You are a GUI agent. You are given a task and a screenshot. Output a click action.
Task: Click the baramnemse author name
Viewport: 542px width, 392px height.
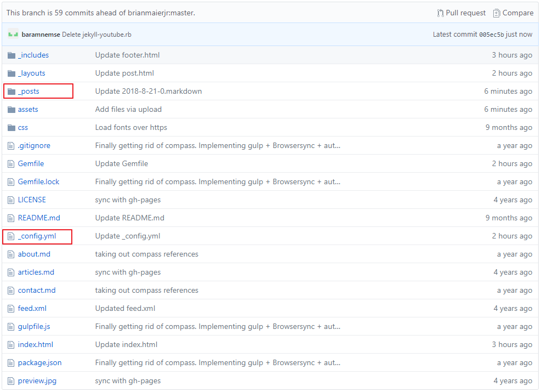click(41, 35)
